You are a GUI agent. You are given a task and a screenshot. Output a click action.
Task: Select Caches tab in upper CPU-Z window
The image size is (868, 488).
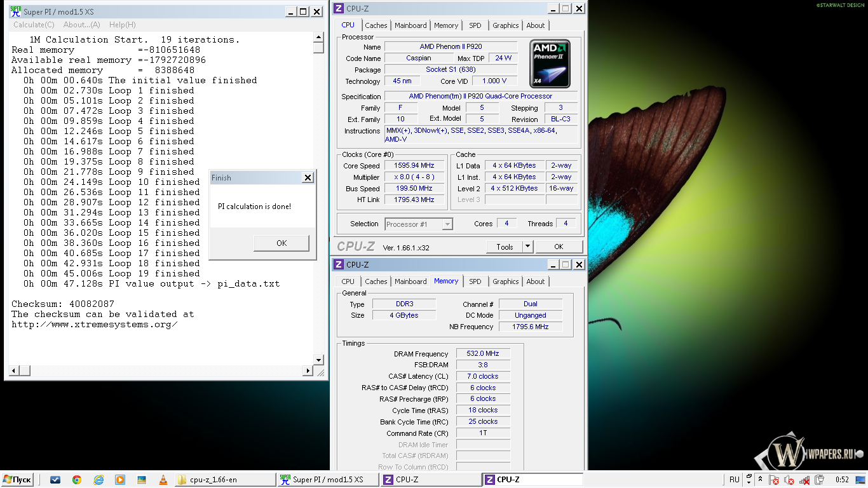point(376,25)
